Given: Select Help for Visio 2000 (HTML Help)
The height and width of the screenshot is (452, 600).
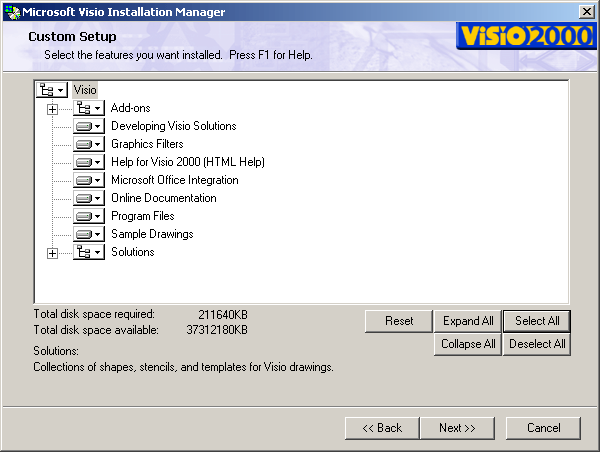Looking at the screenshot, I should [188, 162].
